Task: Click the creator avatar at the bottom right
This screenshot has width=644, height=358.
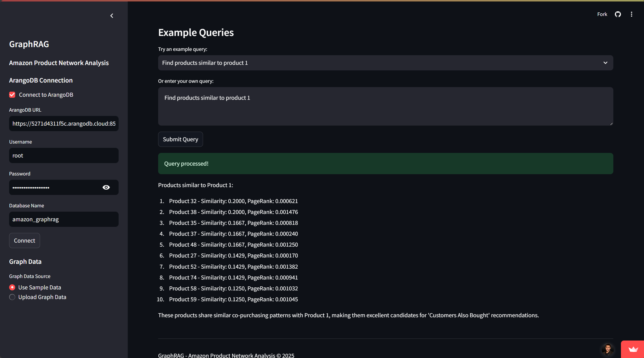Action: point(608,349)
